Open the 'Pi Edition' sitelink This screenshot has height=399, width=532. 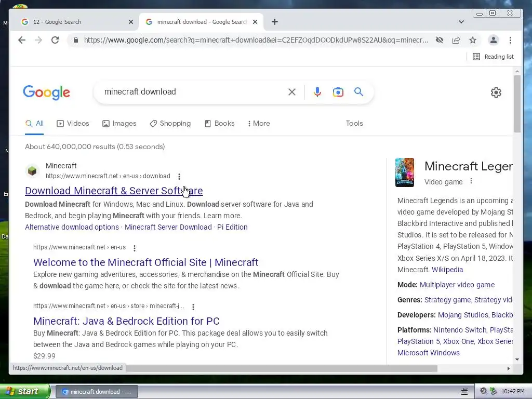232,227
